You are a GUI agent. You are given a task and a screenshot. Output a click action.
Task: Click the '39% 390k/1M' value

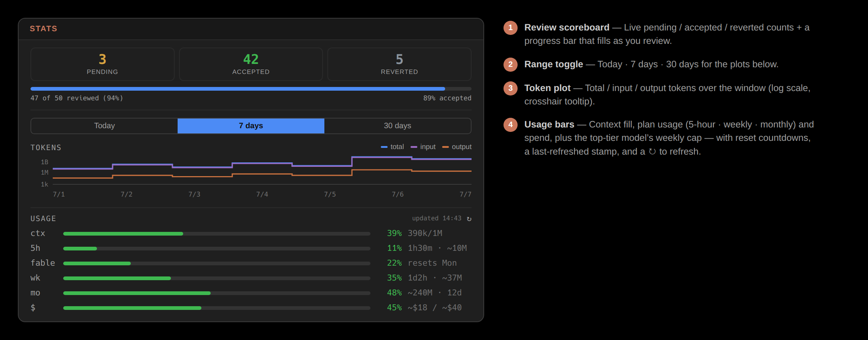[415, 233]
